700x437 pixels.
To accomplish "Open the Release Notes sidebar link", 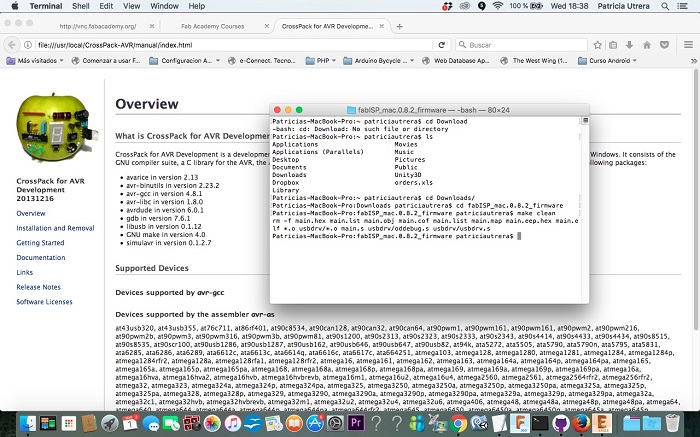I will pos(38,287).
